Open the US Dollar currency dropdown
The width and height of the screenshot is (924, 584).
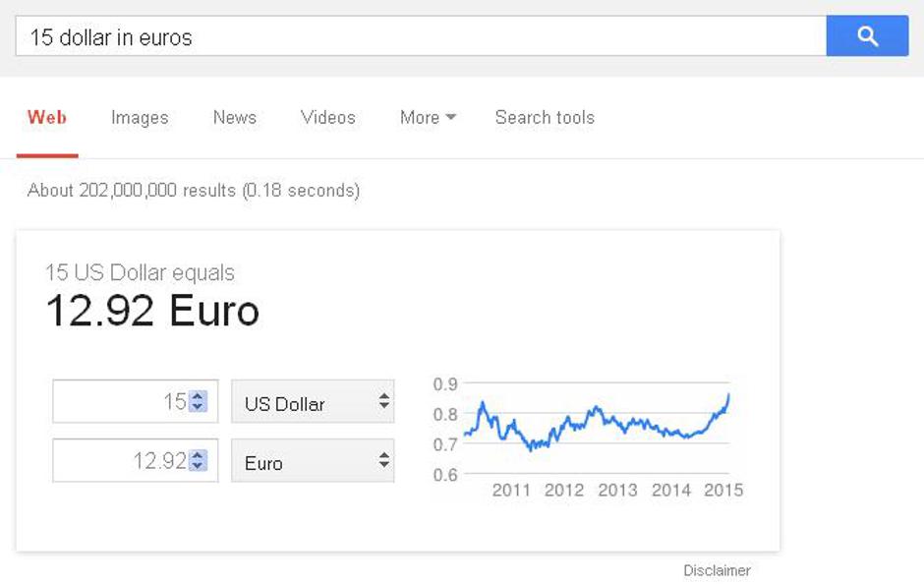tap(313, 402)
